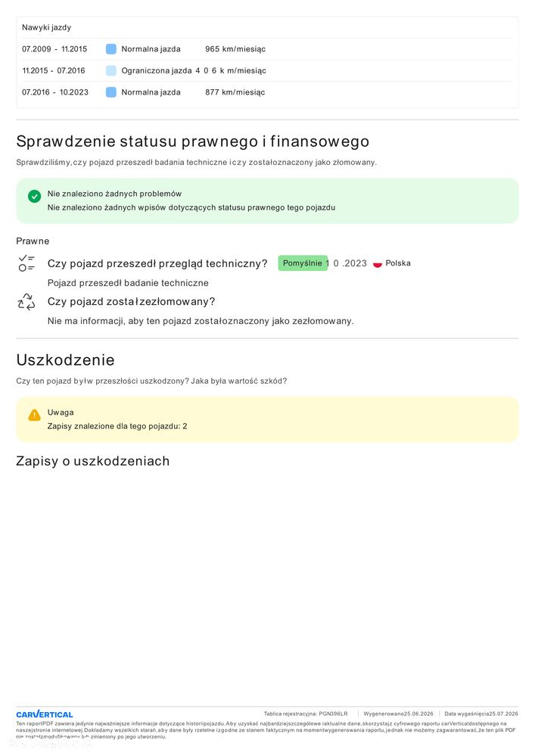This screenshot has height=756, width=535.
Task: Click the green checkmark success icon
Action: coord(34,196)
